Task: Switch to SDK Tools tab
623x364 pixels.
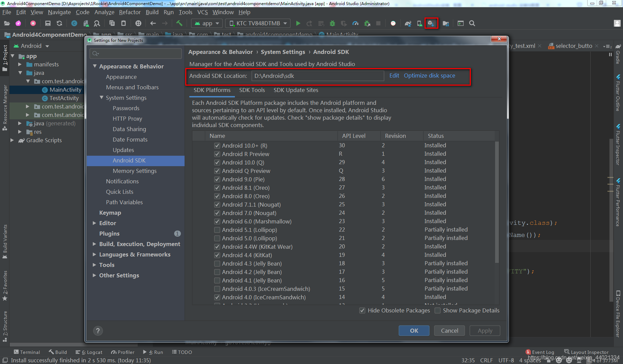Action: click(x=252, y=90)
